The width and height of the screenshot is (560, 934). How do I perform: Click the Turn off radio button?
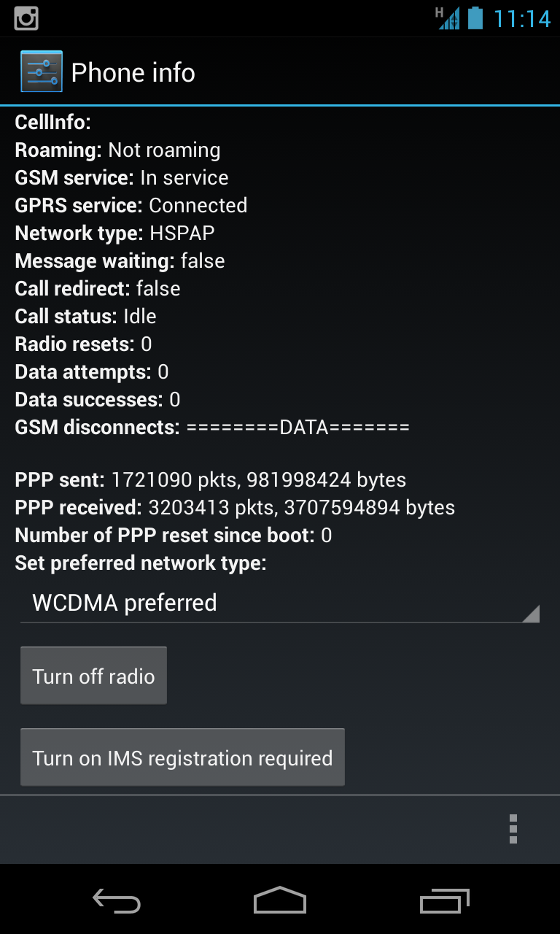93,676
